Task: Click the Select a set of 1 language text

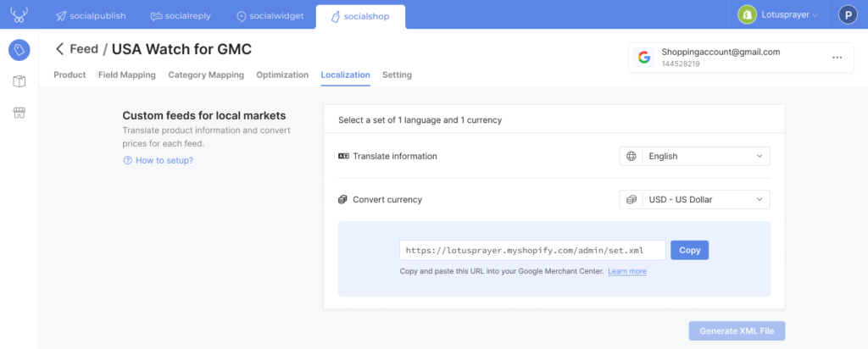Action: 420,119
